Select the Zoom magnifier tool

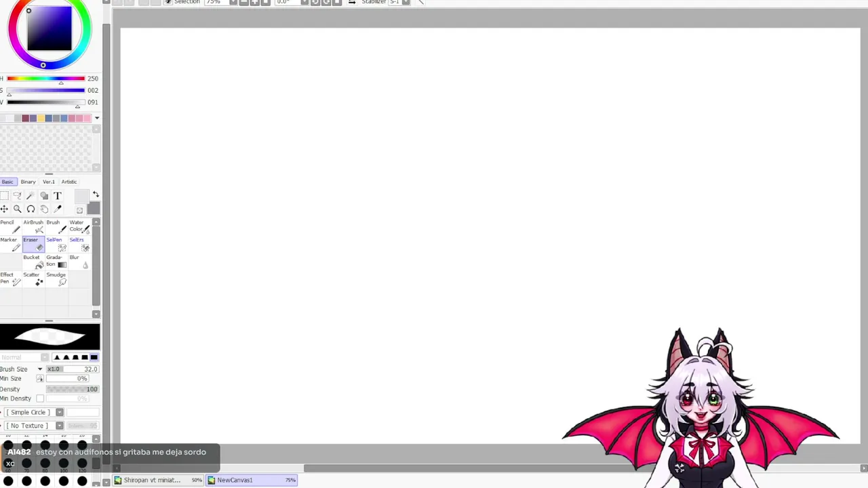(x=17, y=209)
